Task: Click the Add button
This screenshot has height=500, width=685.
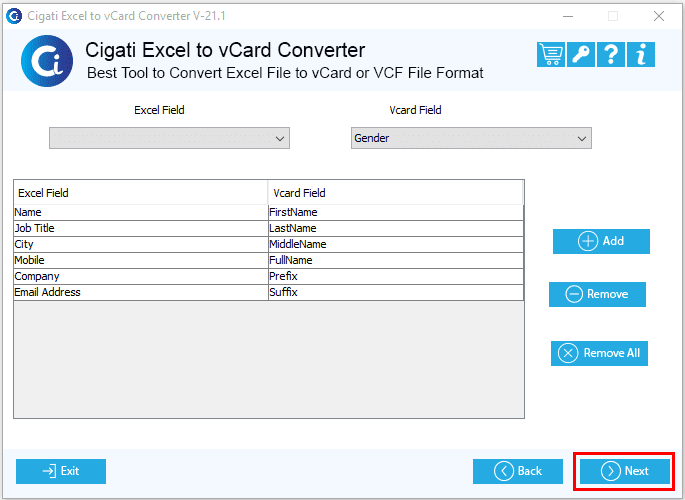Action: click(x=601, y=241)
